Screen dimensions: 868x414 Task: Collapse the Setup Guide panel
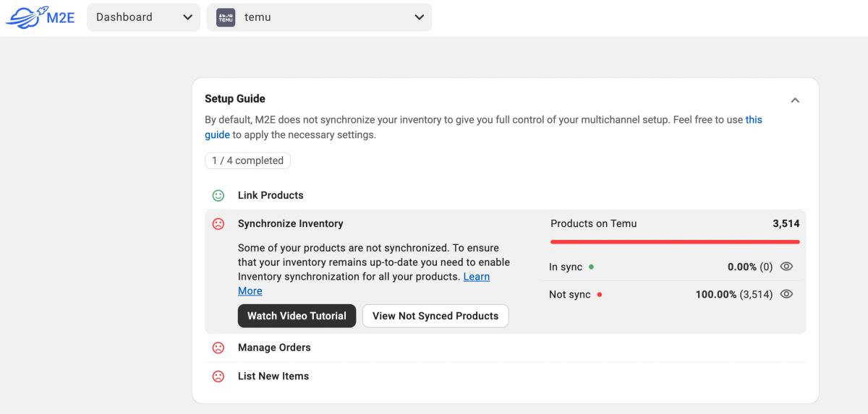click(795, 100)
